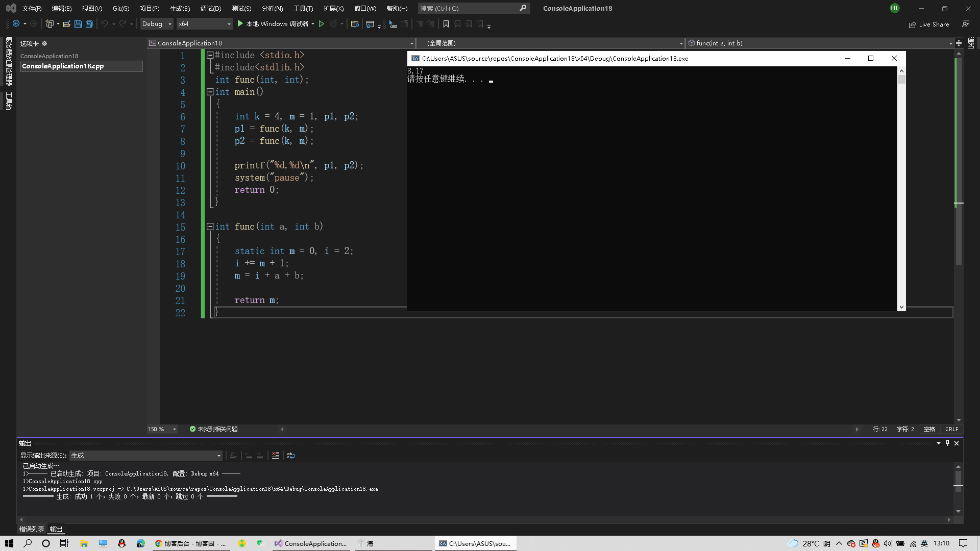The width and height of the screenshot is (980, 551).
Task: Click the 本地 Windows 调试器 button
Action: coord(277,24)
